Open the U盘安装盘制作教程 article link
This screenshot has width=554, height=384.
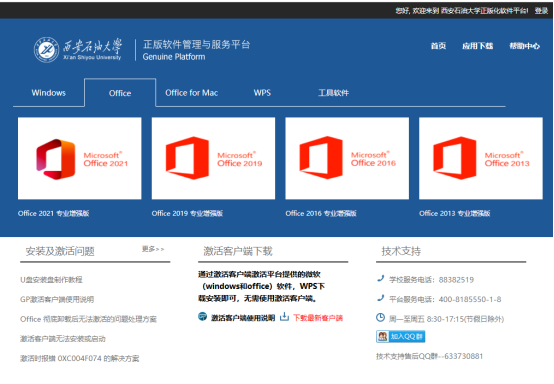click(x=51, y=280)
